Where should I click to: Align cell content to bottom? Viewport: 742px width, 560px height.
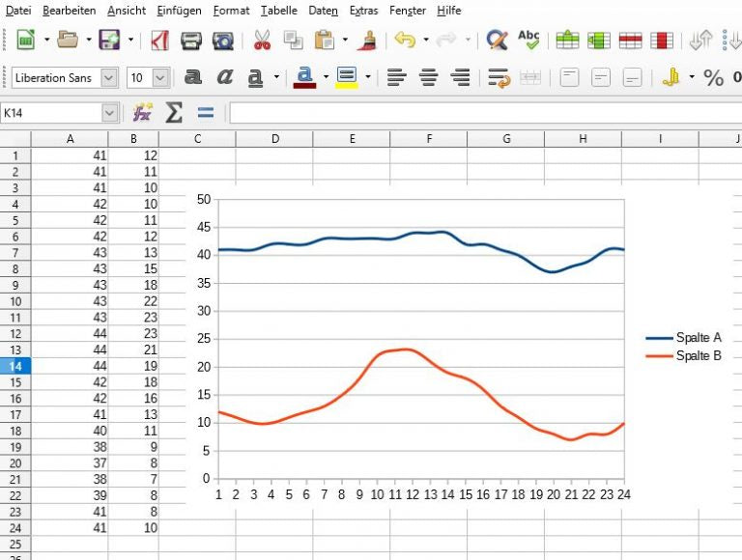632,77
